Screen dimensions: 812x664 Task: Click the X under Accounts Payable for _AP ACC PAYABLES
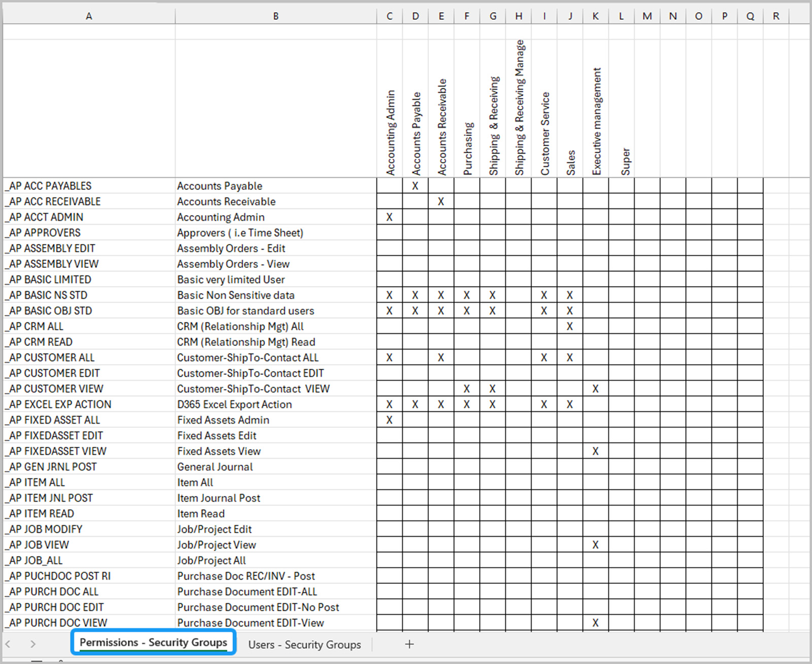pos(415,186)
